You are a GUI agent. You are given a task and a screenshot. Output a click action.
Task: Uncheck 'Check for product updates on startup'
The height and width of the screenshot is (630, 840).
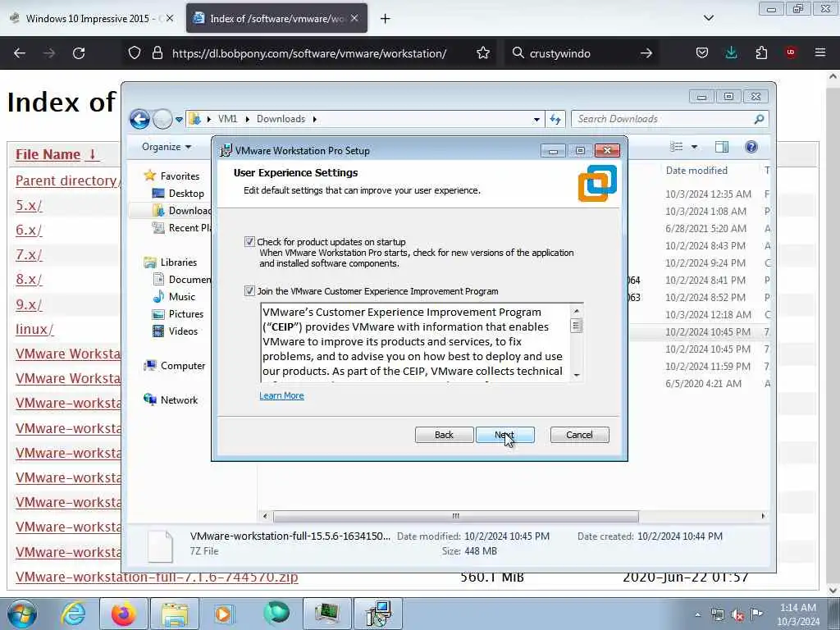tap(249, 242)
